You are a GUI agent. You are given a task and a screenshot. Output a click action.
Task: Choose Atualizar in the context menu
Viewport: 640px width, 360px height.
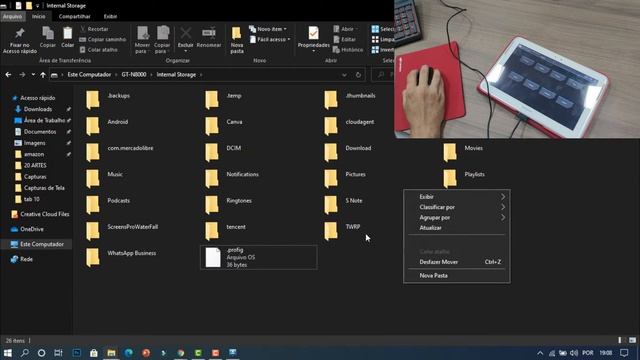(x=456, y=228)
